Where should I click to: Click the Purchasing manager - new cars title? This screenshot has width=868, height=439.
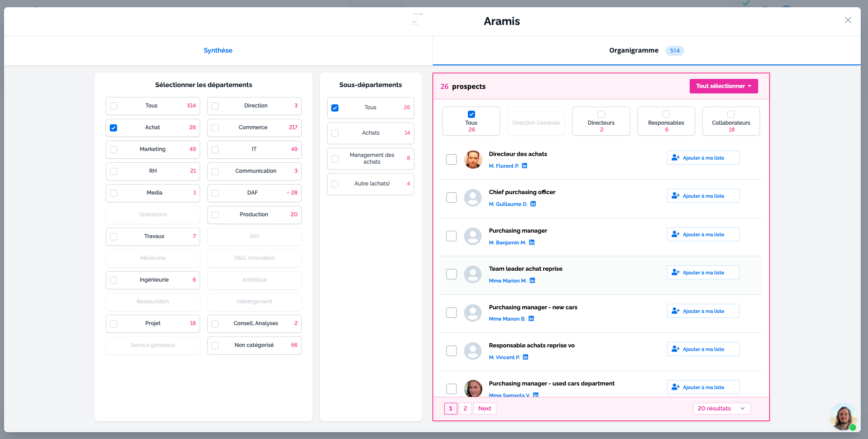coord(533,307)
